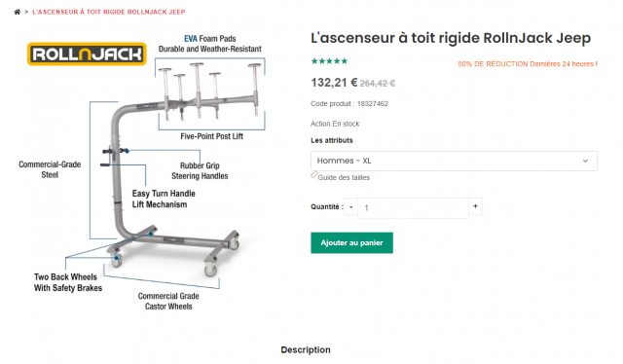Open the Hommes - XL attributes dropdown
Viewport: 623px width, 364px height.
click(x=454, y=161)
